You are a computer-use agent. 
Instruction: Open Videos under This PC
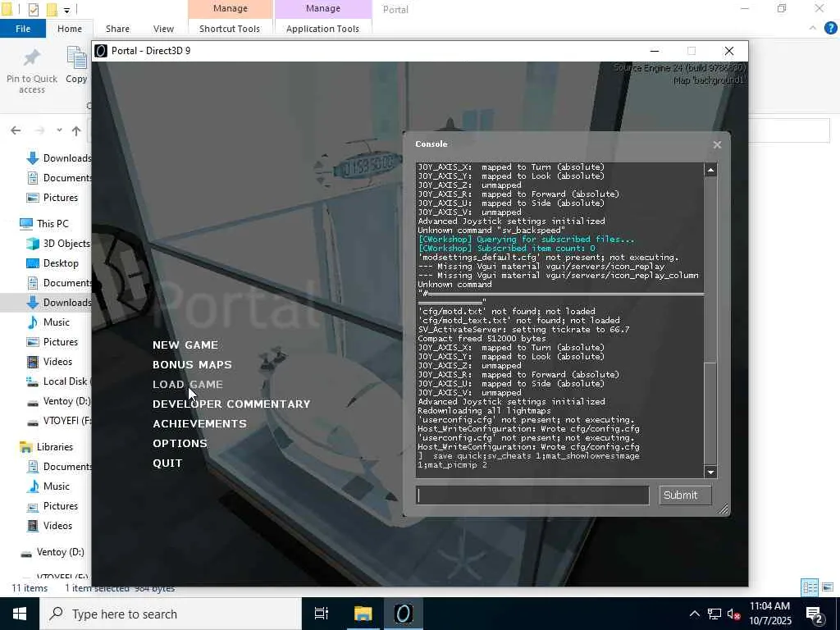pyautogui.click(x=49, y=362)
